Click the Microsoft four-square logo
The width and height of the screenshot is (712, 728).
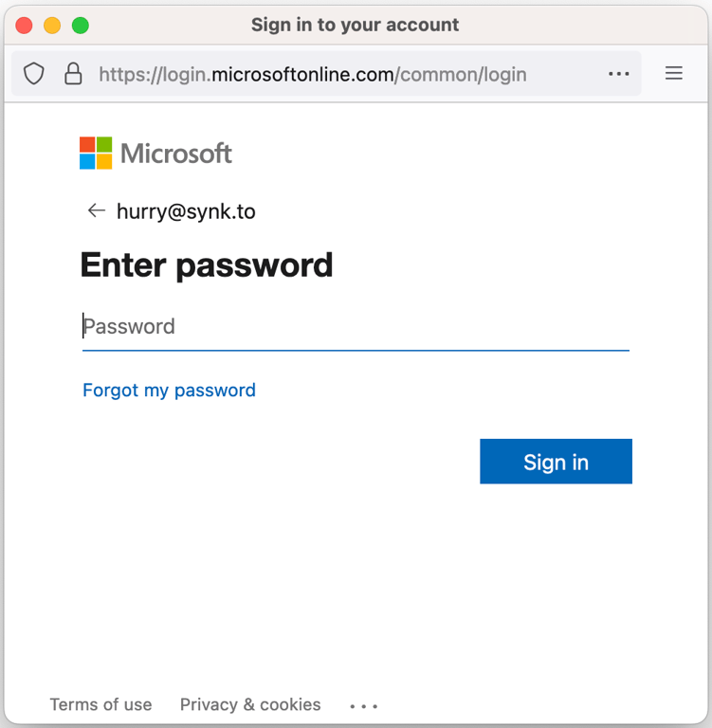pos(96,153)
